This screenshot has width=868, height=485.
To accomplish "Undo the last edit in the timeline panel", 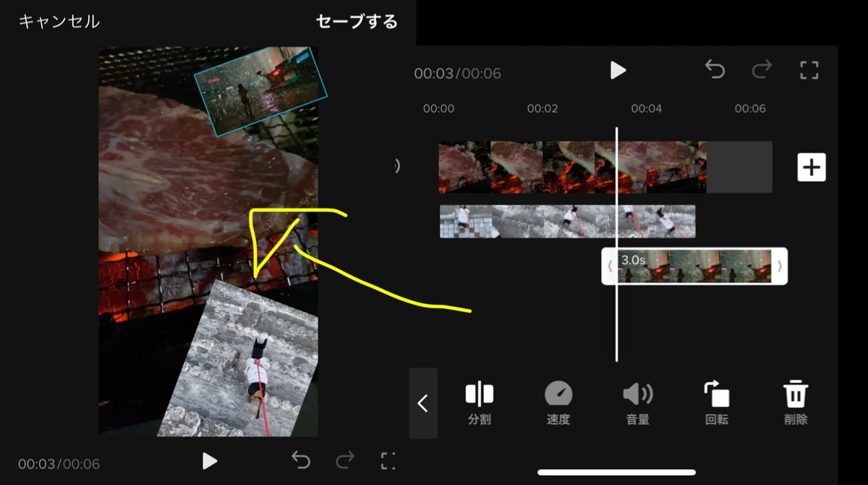I will [x=715, y=69].
